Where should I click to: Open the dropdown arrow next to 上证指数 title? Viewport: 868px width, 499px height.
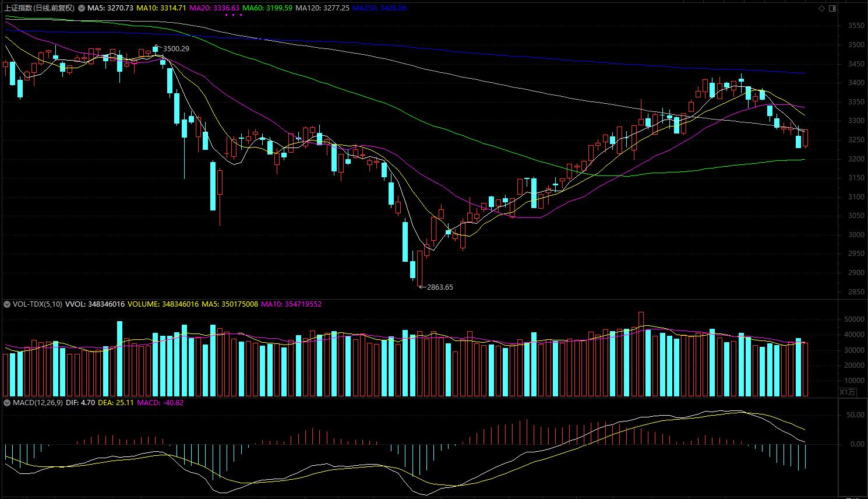click(x=81, y=8)
